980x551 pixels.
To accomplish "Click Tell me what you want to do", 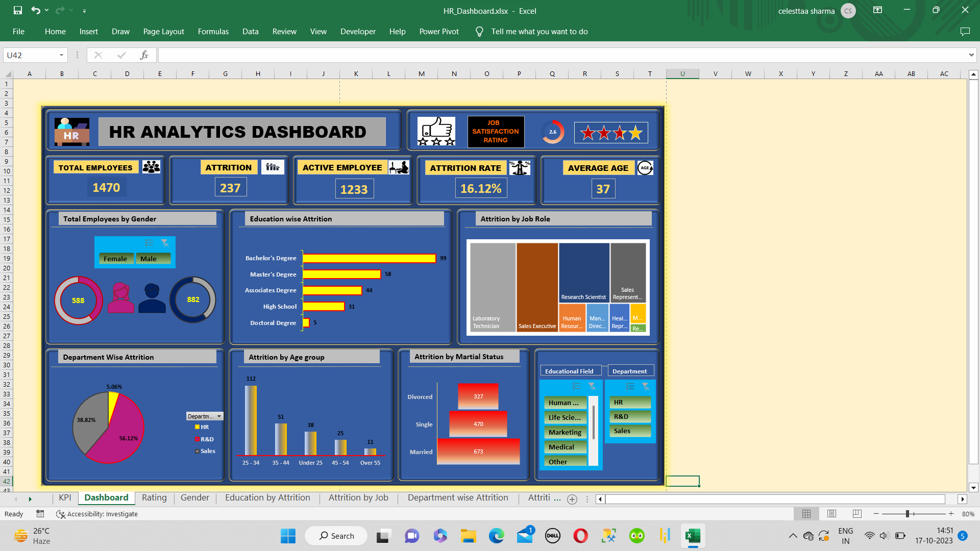I will pyautogui.click(x=541, y=31).
